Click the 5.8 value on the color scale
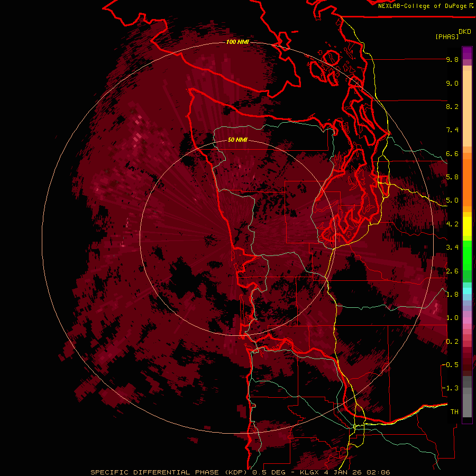This screenshot has height=476, width=476. pos(452,177)
